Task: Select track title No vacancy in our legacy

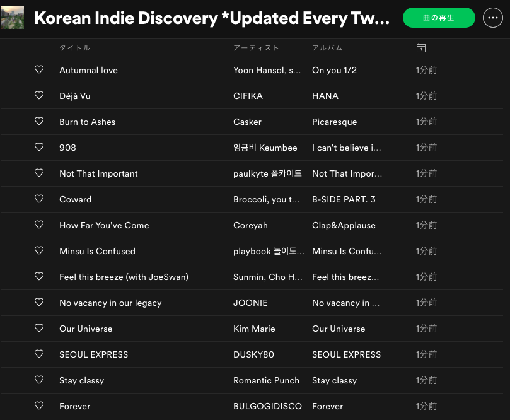Action: click(110, 303)
